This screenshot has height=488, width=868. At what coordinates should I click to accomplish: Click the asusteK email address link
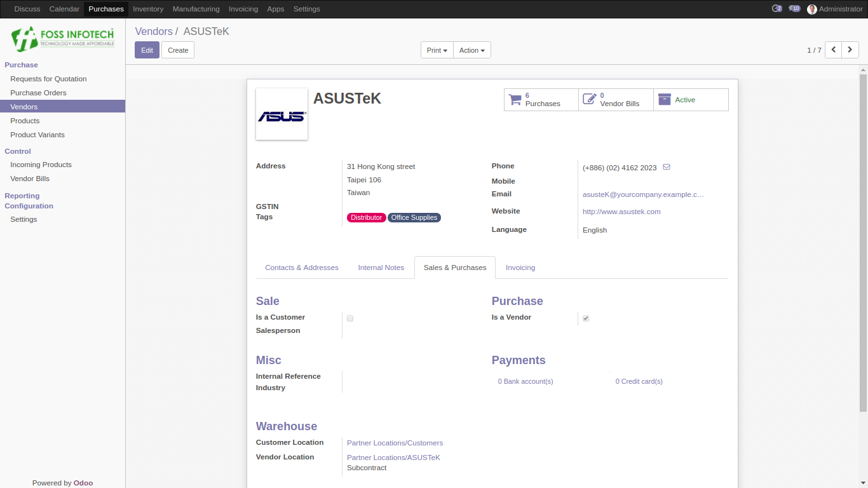point(643,194)
